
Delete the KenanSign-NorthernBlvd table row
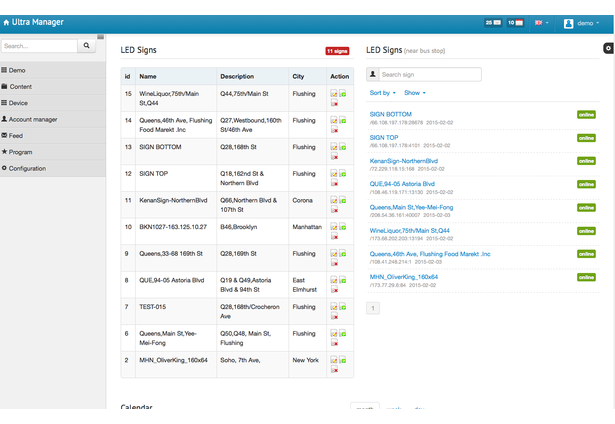coord(334,210)
